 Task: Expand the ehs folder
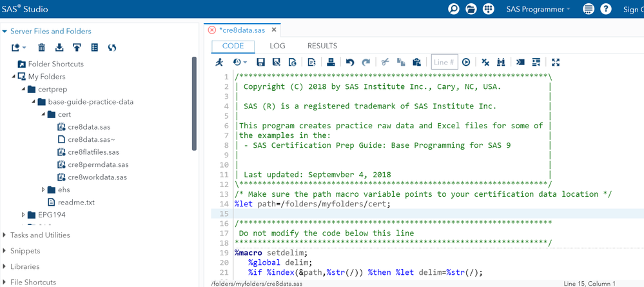44,190
